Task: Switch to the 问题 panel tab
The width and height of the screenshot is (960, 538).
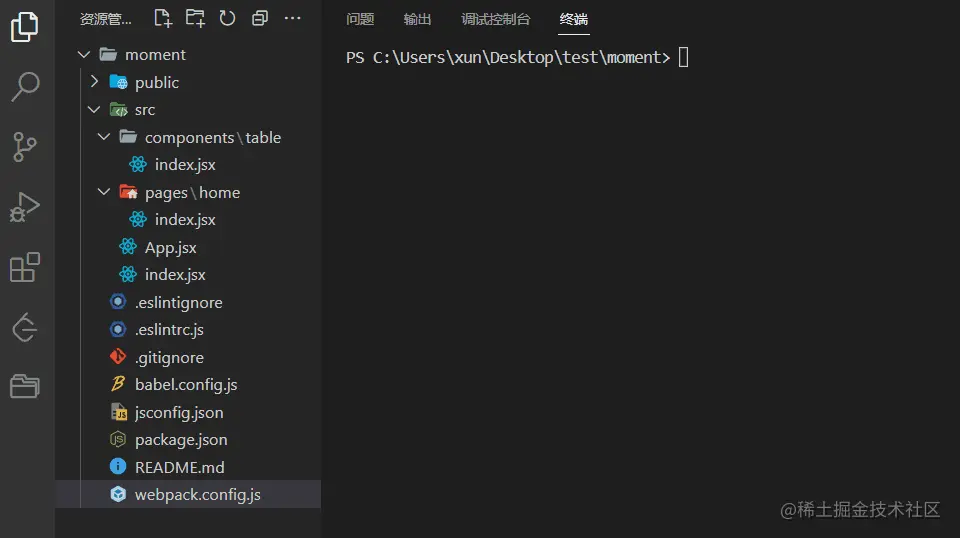Action: pos(360,19)
